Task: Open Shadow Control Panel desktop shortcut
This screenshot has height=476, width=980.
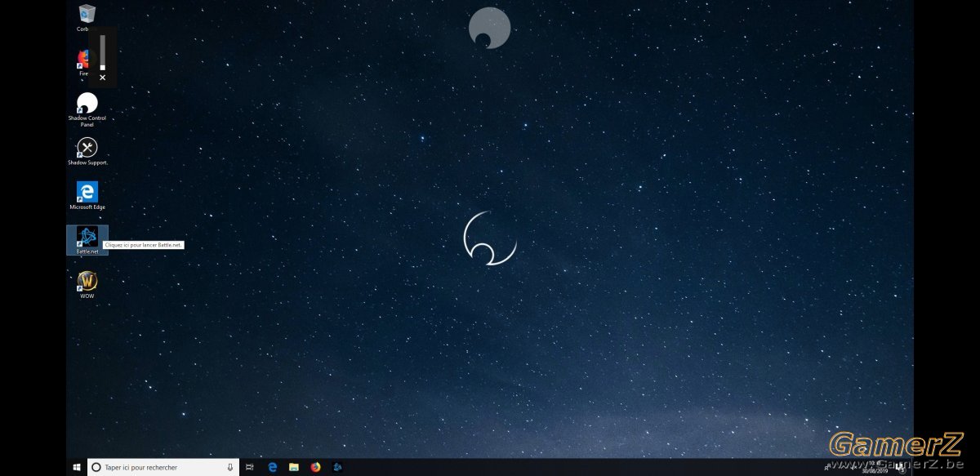Action: 87,109
